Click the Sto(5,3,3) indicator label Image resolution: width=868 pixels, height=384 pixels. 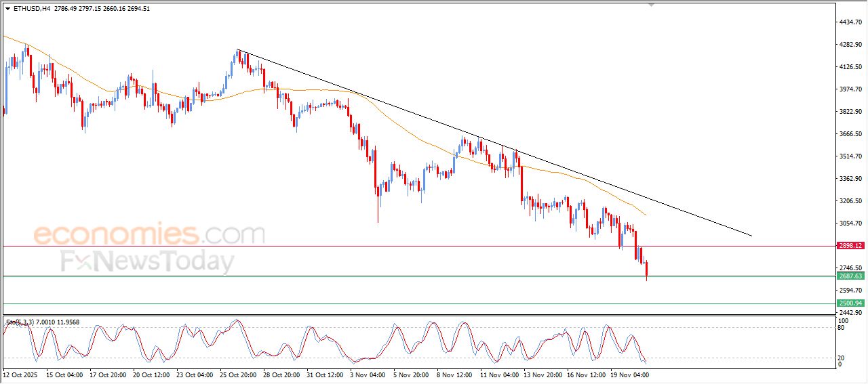(x=42, y=322)
